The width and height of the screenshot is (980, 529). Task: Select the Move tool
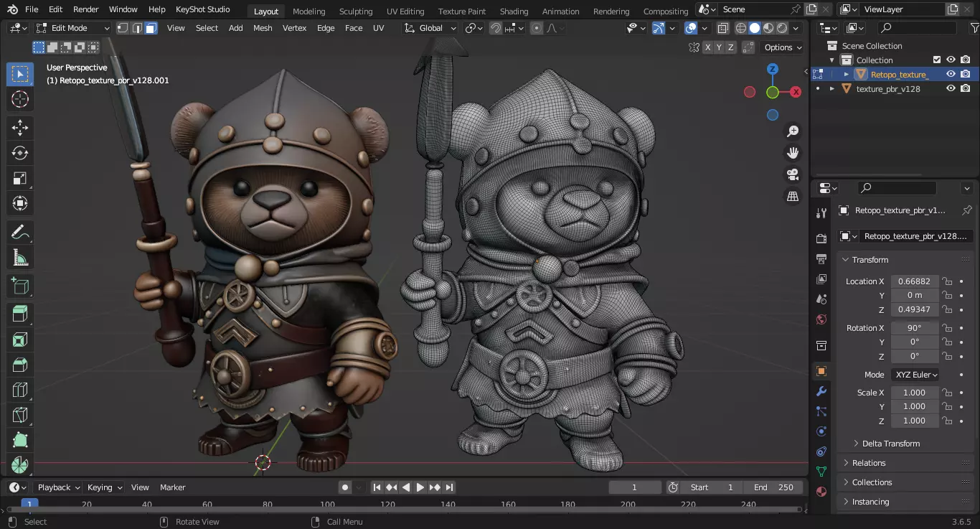click(20, 128)
